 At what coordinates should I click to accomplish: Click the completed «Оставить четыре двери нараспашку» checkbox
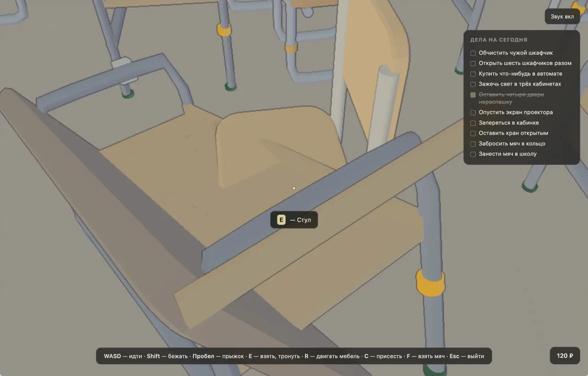[473, 95]
